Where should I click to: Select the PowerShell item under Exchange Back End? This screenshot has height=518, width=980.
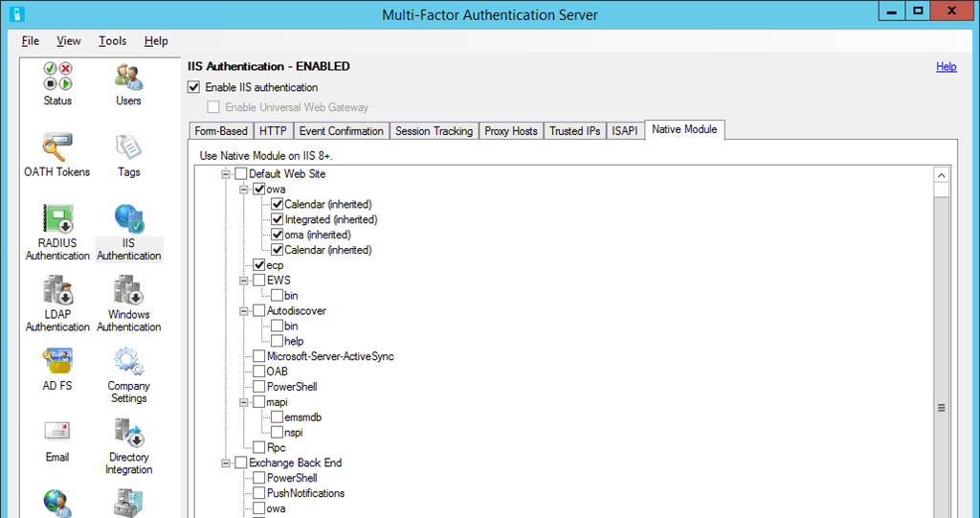pos(292,478)
